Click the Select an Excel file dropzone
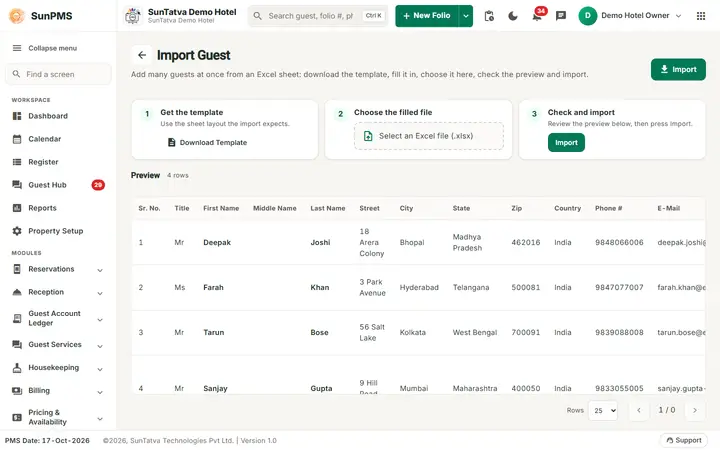Image resolution: width=720 pixels, height=450 pixels. click(429, 136)
